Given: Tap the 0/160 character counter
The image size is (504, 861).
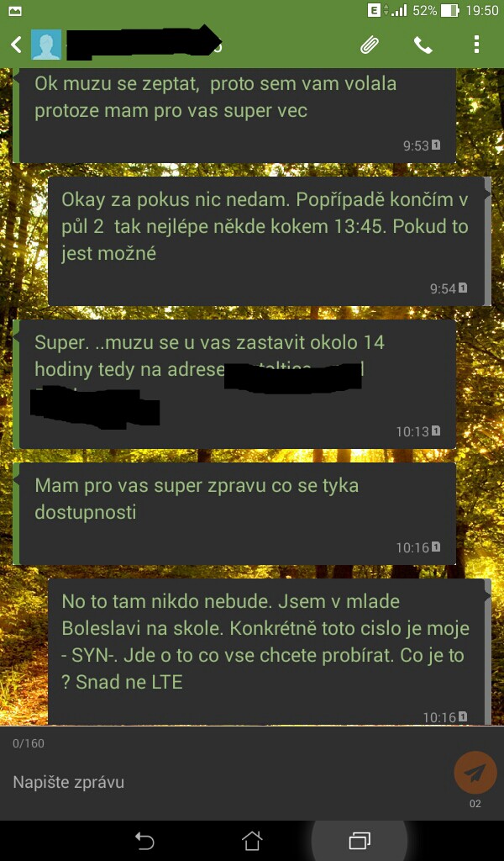Looking at the screenshot, I should (29, 743).
